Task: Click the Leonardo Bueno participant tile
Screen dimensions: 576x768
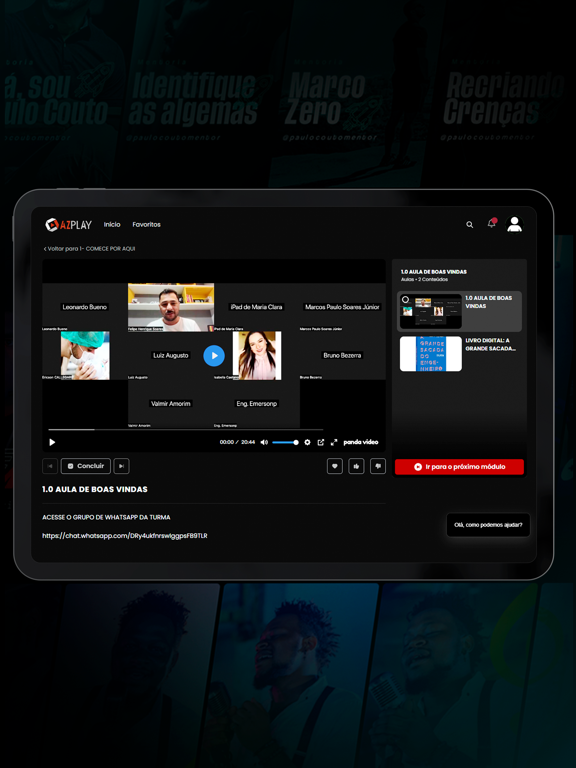Action: [x=85, y=307]
